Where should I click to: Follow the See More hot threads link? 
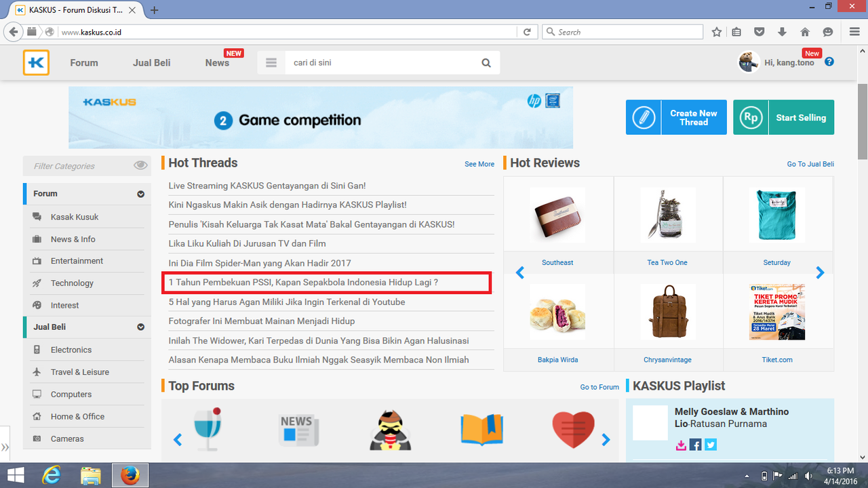pos(479,164)
